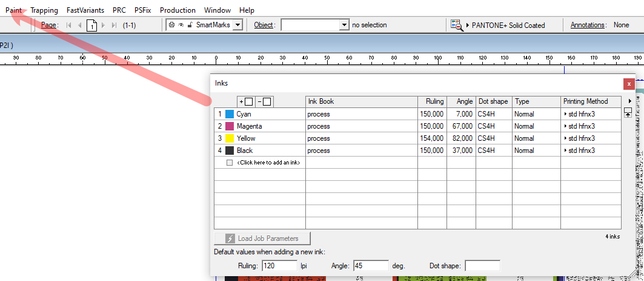
Task: Expand Magenta printing method std hfnx3
Action: tap(566, 126)
